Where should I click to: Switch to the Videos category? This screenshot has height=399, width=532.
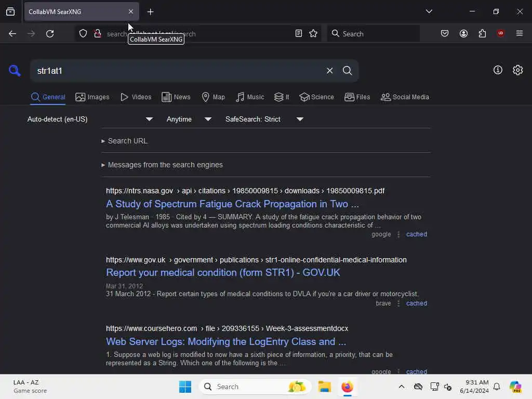pos(136,97)
